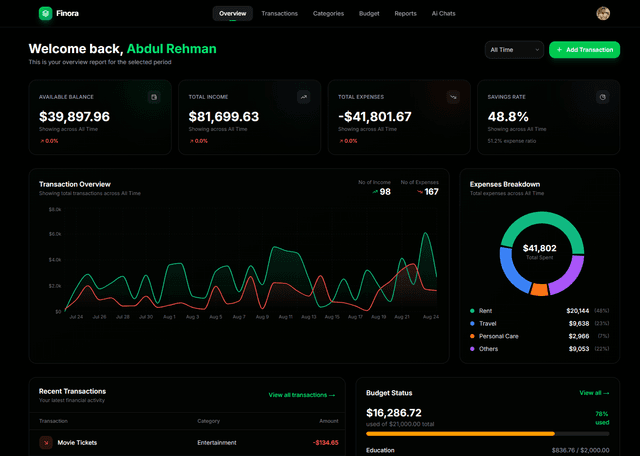Click the purple Others legend dot
Viewport: 640px width, 456px height.
click(x=472, y=349)
